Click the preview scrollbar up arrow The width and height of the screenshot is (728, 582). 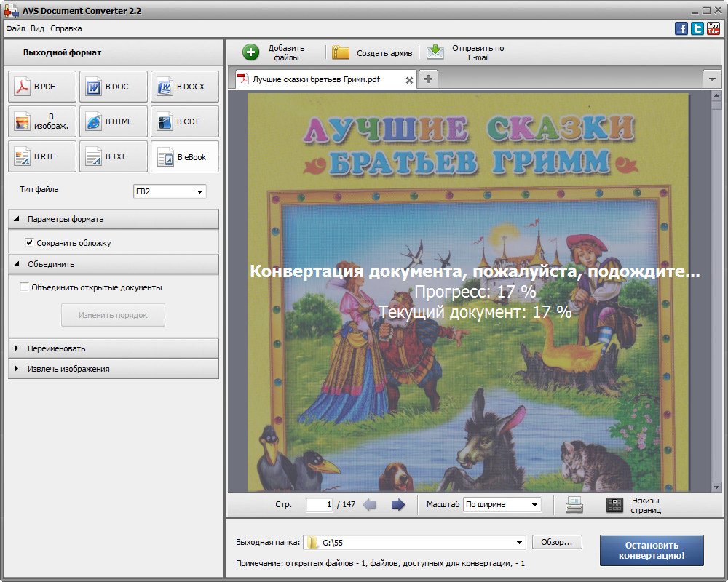(716, 96)
